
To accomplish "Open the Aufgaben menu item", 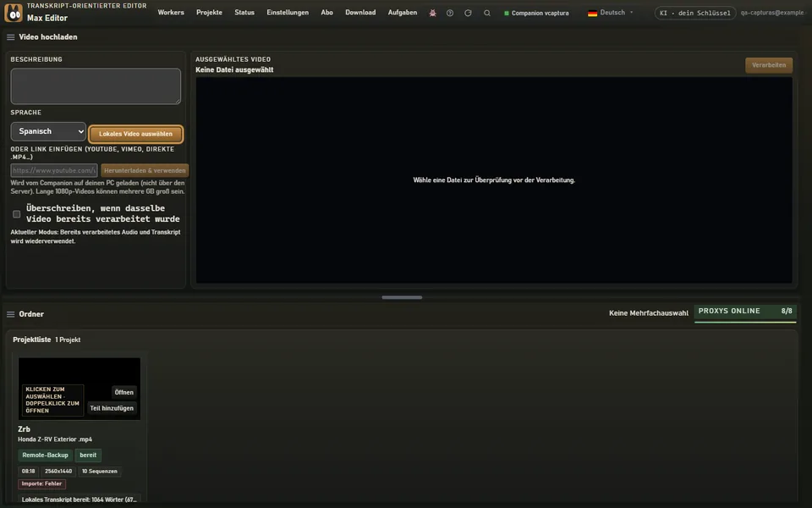I will click(403, 13).
